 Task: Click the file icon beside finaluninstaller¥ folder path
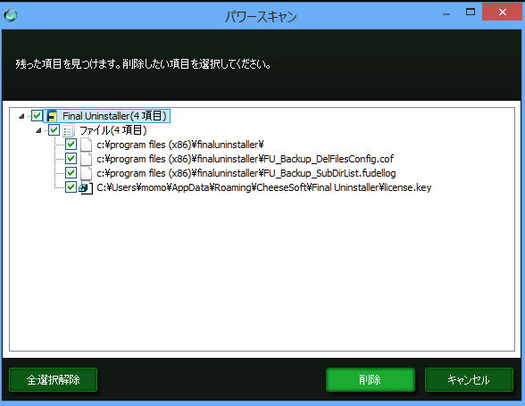(86, 145)
